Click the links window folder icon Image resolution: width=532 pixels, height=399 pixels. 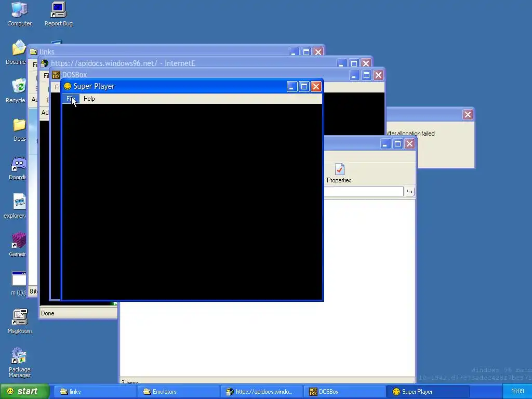coord(33,52)
